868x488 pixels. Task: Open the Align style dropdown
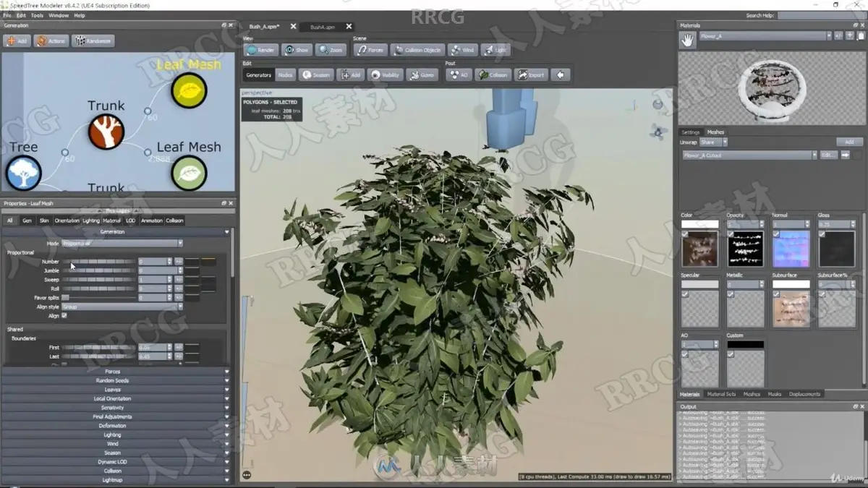122,307
